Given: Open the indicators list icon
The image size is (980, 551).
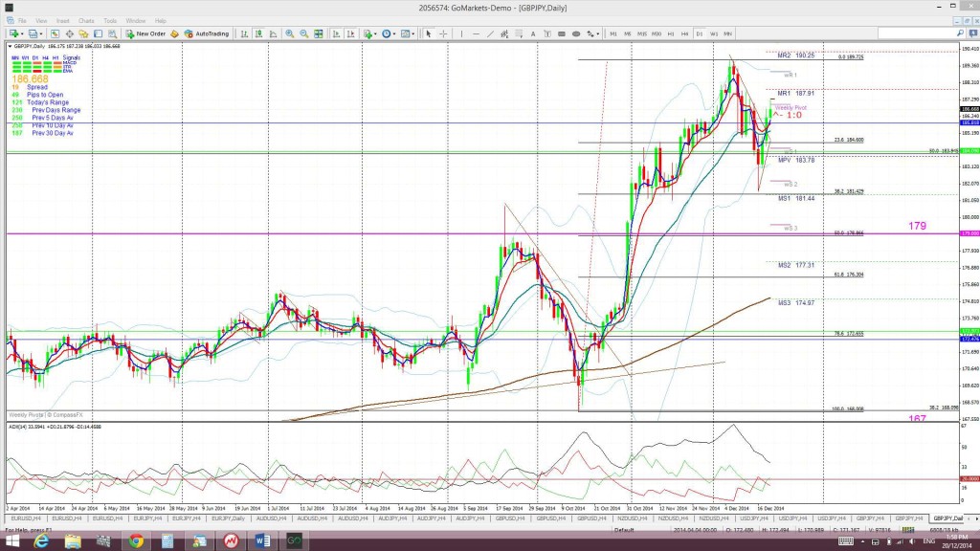Looking at the screenshot, I should (x=368, y=33).
